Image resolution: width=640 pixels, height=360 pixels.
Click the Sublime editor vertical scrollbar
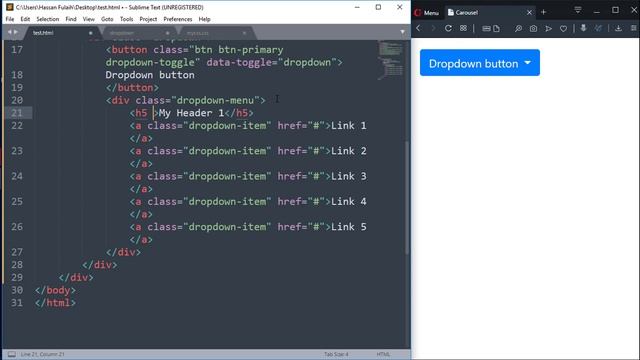tap(407, 197)
